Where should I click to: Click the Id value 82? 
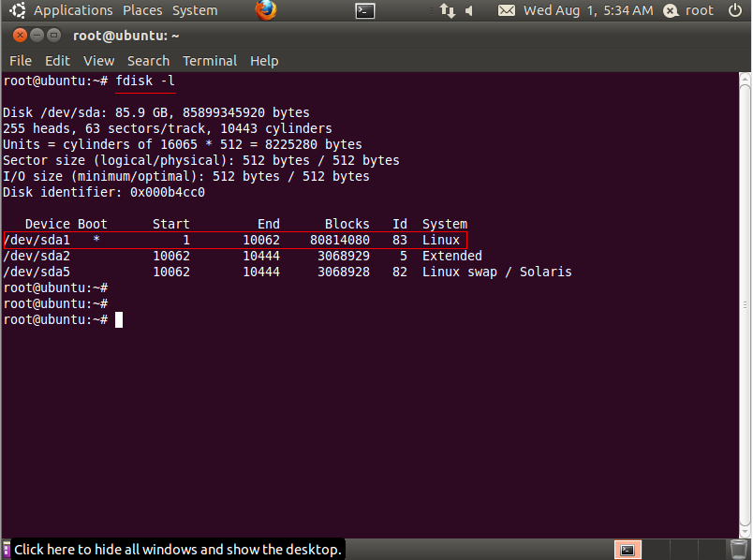coord(400,272)
